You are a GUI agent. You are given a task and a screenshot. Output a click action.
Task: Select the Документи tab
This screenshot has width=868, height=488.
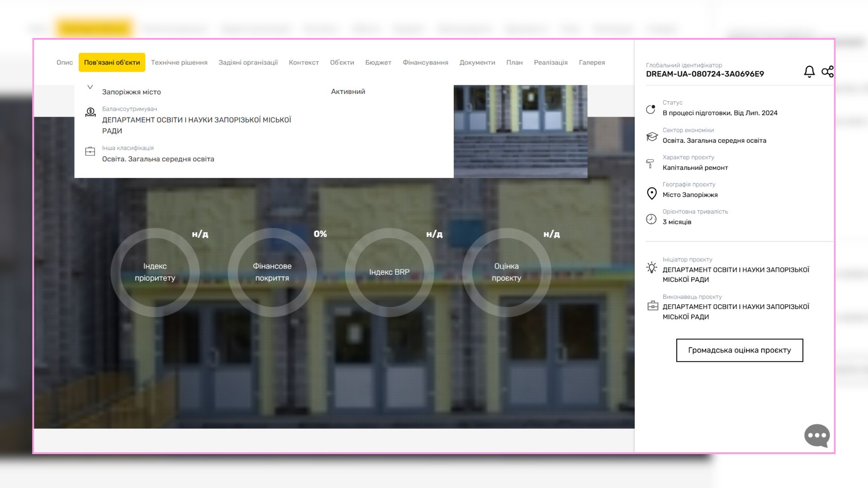477,62
